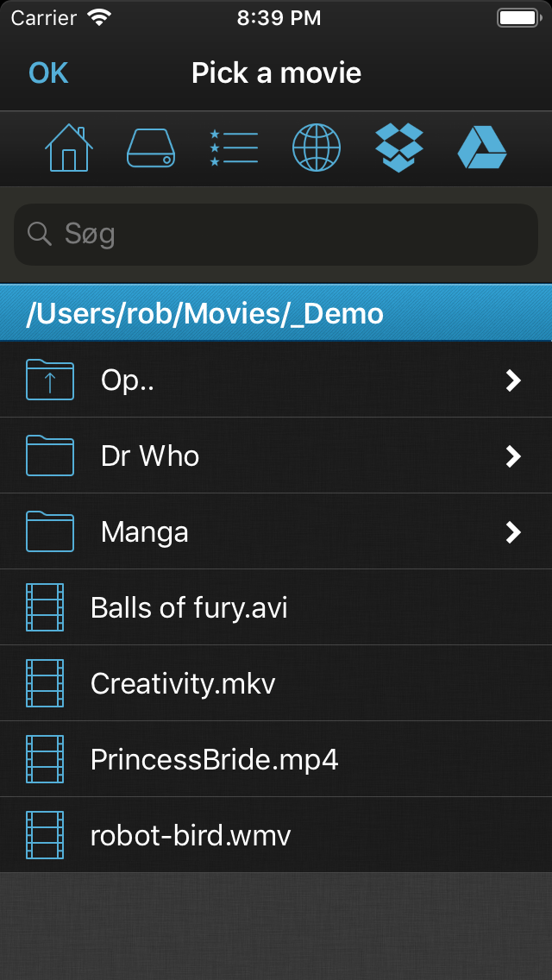
Task: Open the local drive storage icon
Action: coord(151,148)
